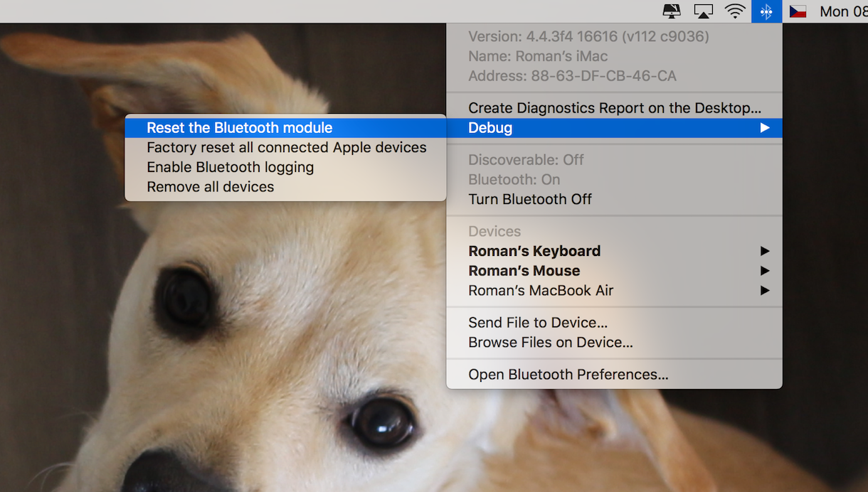Expand the Roman's MacBook Air submenu arrow
Screen dimensions: 868x492
point(765,291)
